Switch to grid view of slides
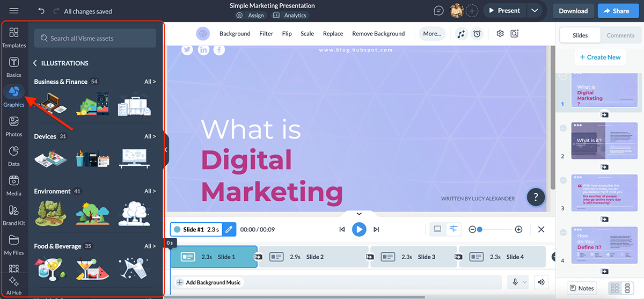644x299 pixels. click(616, 288)
